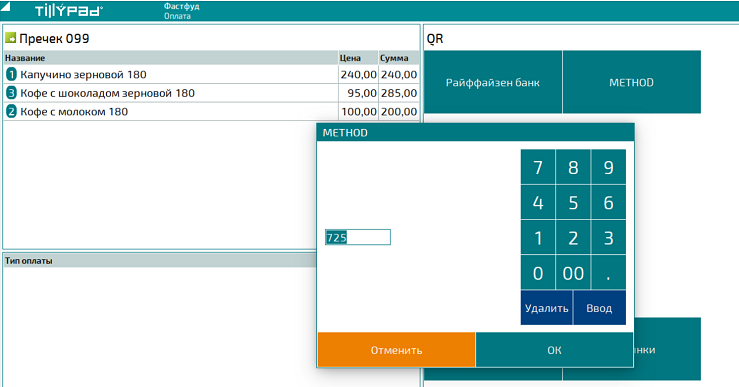The height and width of the screenshot is (387, 739).
Task: Click the QR panel heading
Action: 435,39
